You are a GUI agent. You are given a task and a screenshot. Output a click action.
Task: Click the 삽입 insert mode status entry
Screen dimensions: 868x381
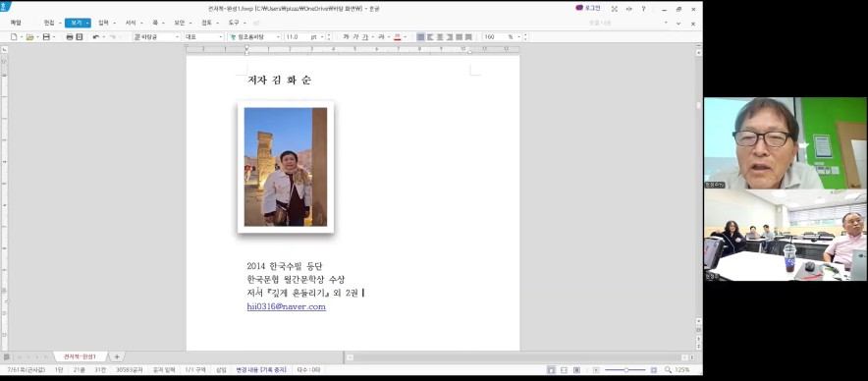(222, 369)
